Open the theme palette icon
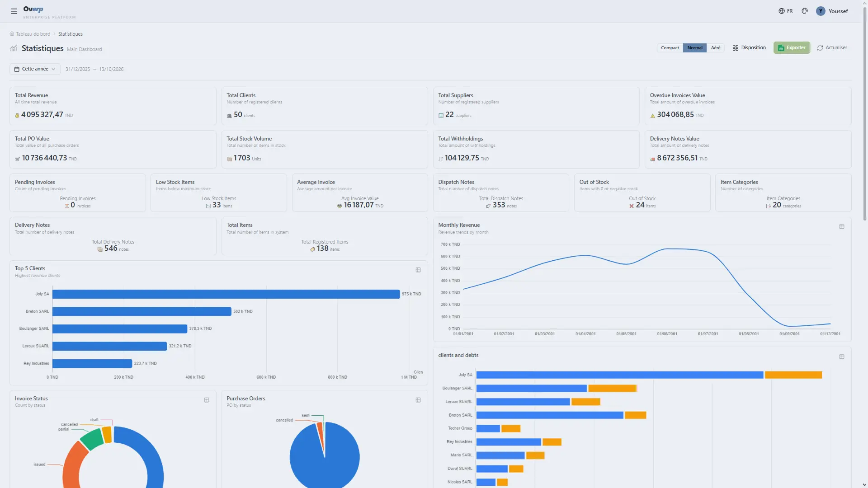Image resolution: width=868 pixels, height=488 pixels. [x=805, y=11]
